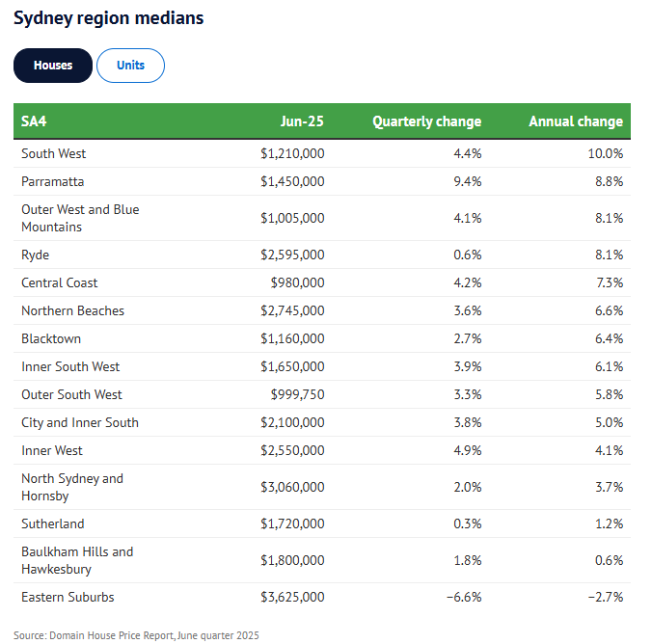Click the City and Inner South label
This screenshot has width=652, height=644.
(x=80, y=422)
